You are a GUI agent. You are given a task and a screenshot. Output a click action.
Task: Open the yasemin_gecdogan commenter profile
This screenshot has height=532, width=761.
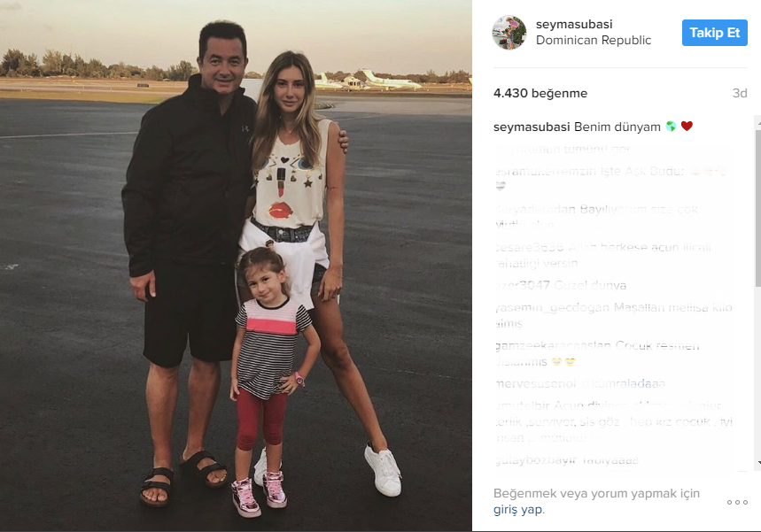(x=552, y=308)
